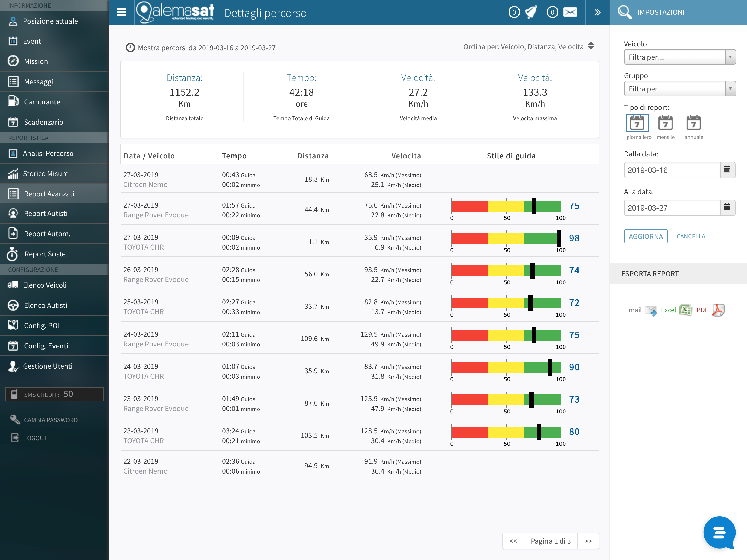Click the '133.3' Velocità massima value

point(535,92)
